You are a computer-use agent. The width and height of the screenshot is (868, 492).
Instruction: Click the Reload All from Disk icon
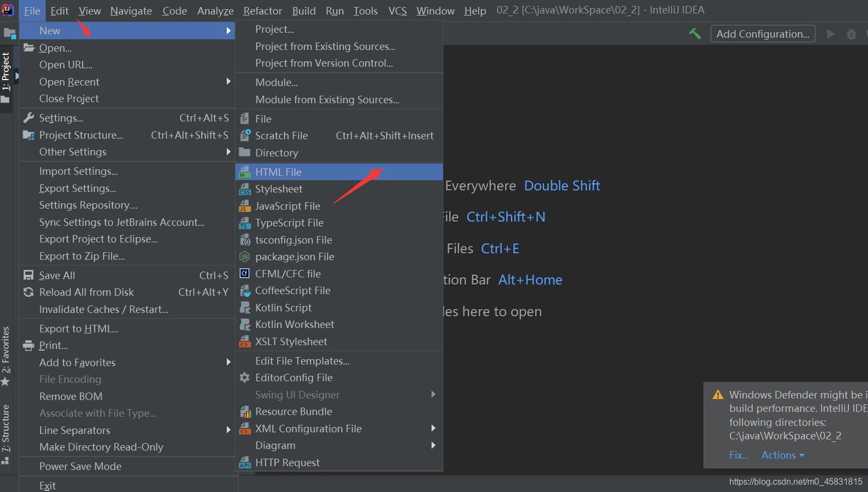click(x=28, y=292)
